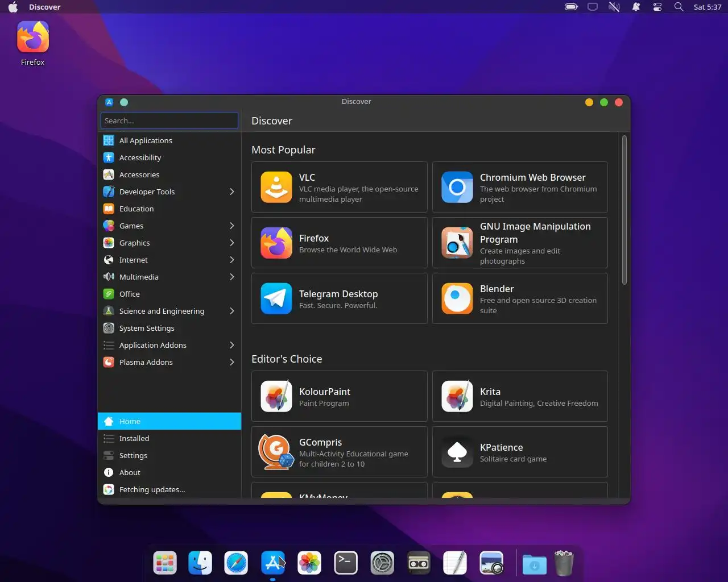Click the Discover vertical scrollbar
This screenshot has width=728, height=582.
(624, 210)
